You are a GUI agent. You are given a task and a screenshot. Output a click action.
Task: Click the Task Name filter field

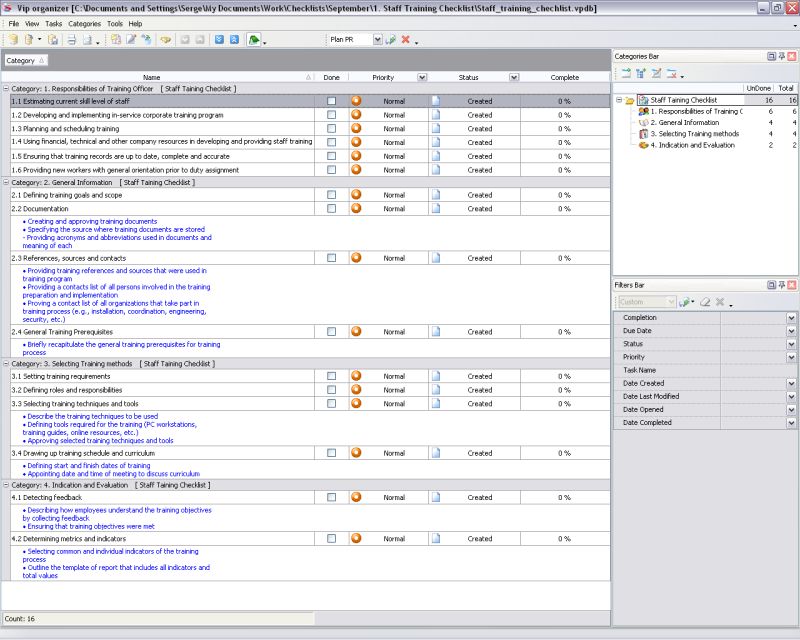[758, 370]
